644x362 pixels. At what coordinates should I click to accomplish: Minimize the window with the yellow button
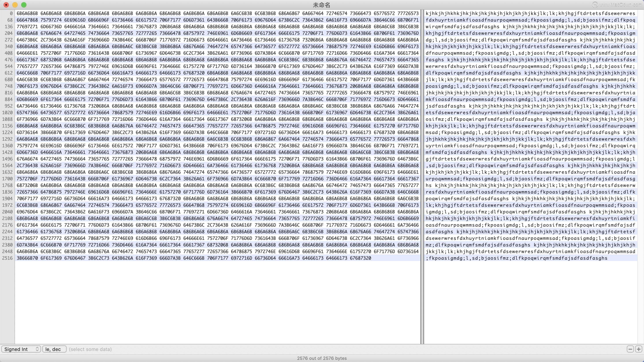tap(15, 5)
